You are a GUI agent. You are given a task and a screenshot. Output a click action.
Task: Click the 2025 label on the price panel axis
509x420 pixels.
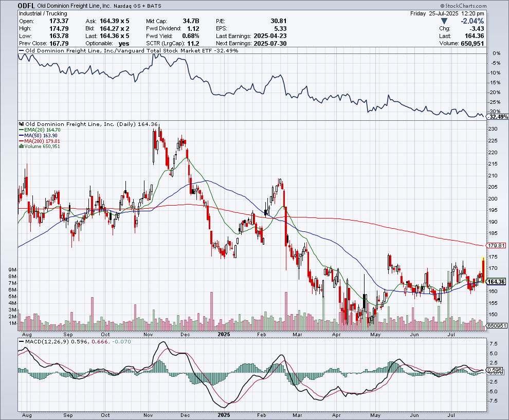pos(224,334)
